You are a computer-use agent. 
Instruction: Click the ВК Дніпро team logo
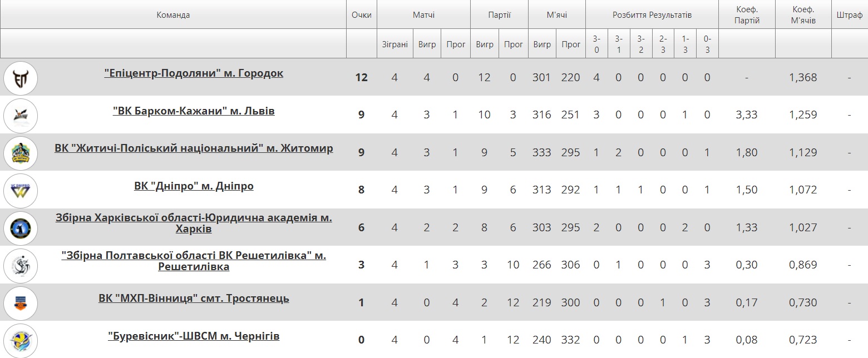click(x=21, y=190)
